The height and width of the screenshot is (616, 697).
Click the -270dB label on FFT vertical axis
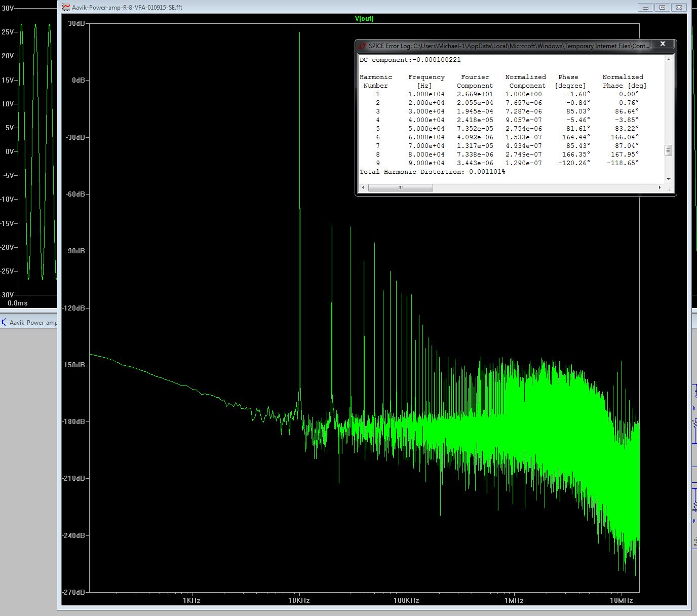point(73,592)
